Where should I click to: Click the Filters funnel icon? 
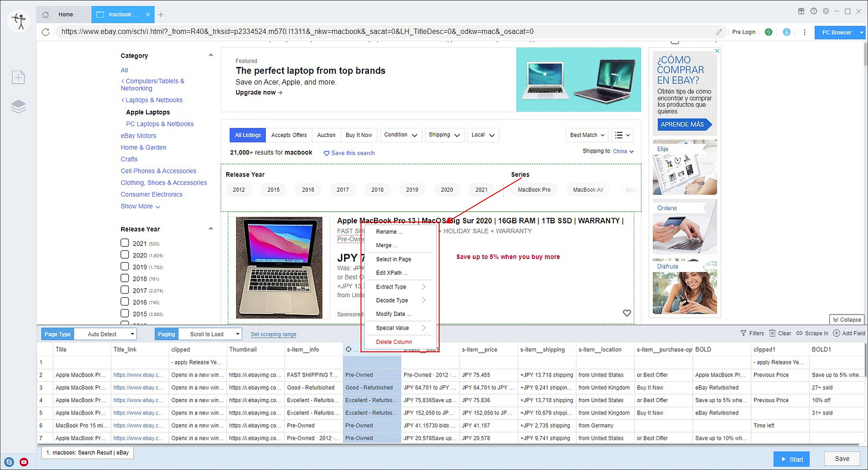[743, 334]
